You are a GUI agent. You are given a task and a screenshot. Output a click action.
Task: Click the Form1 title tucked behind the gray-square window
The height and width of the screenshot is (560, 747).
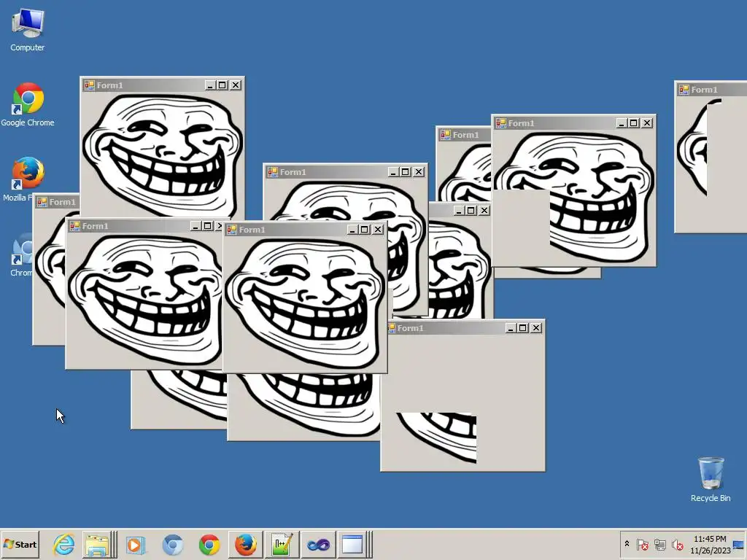tap(465, 135)
